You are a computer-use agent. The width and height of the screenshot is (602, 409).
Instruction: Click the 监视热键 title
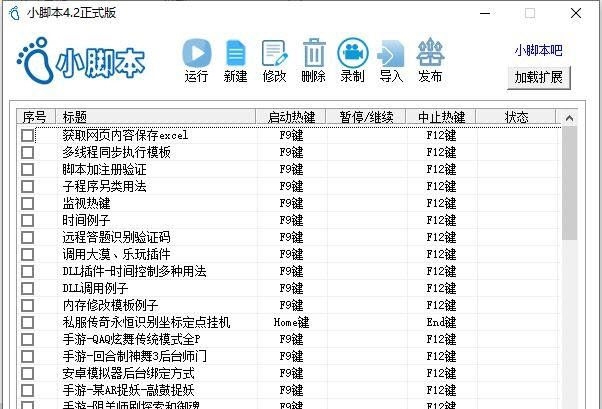pos(86,204)
